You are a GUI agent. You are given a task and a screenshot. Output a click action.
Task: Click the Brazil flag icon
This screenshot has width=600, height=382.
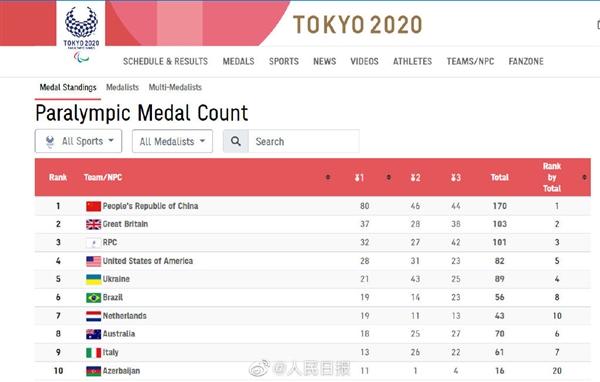point(93,297)
